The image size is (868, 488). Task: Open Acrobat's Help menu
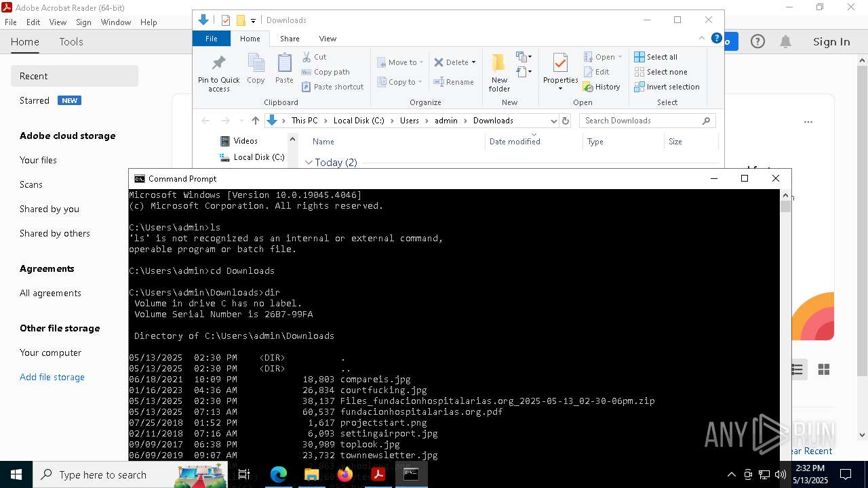coord(149,22)
